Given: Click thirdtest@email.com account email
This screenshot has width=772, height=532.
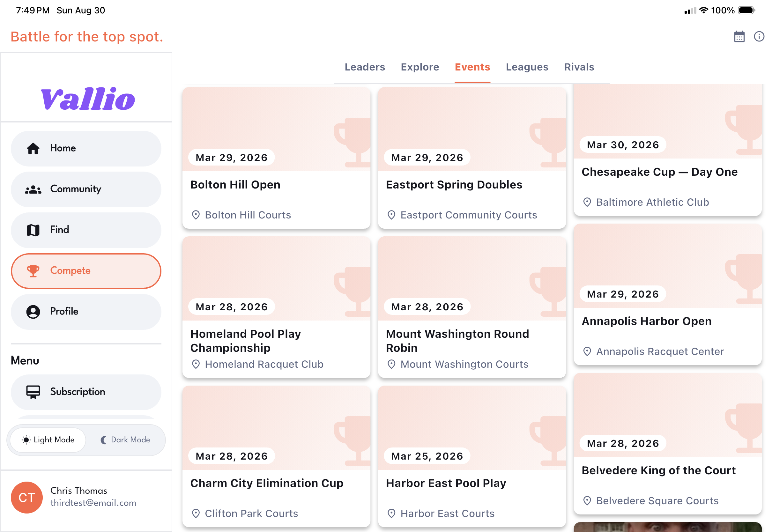Looking at the screenshot, I should (93, 503).
